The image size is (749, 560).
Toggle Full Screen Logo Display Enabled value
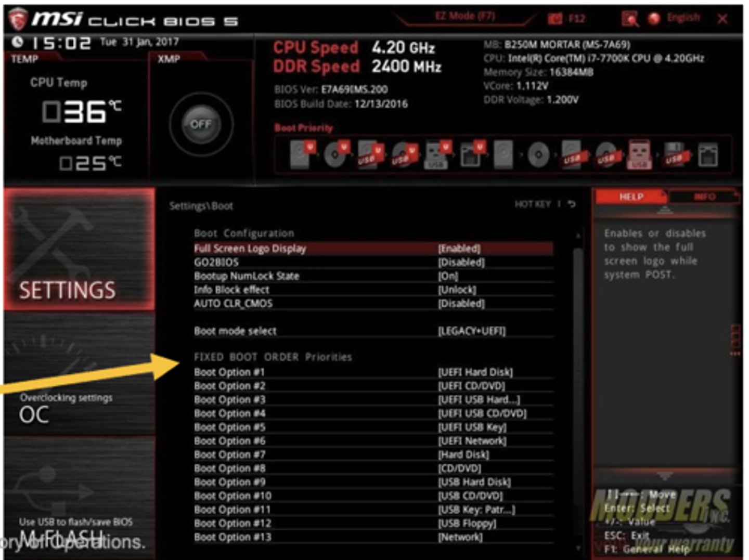(x=459, y=249)
